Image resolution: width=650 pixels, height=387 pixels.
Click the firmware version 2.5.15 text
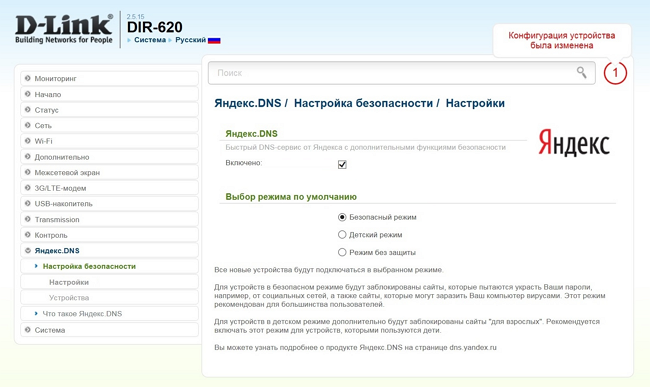pos(135,17)
